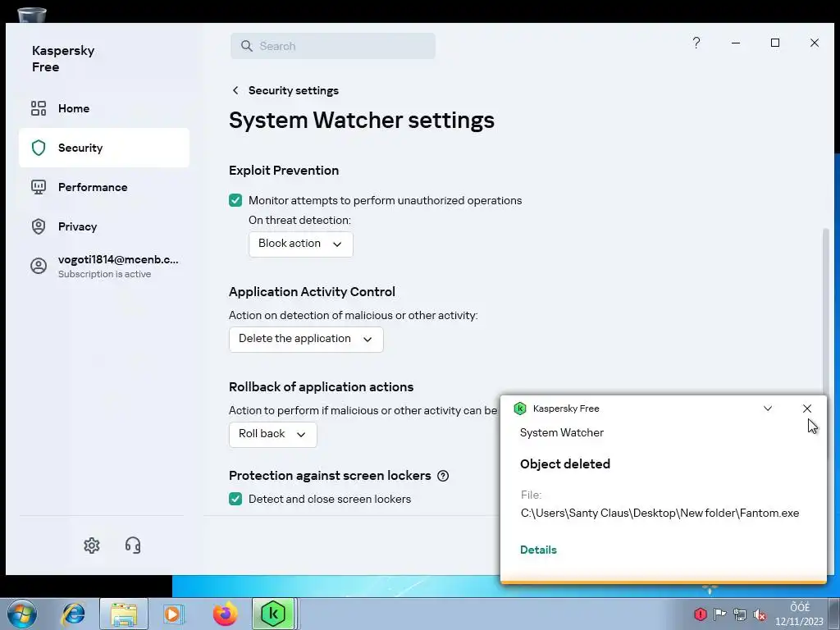The height and width of the screenshot is (630, 840).
Task: Close the Kaspersky main window
Action: point(815,43)
